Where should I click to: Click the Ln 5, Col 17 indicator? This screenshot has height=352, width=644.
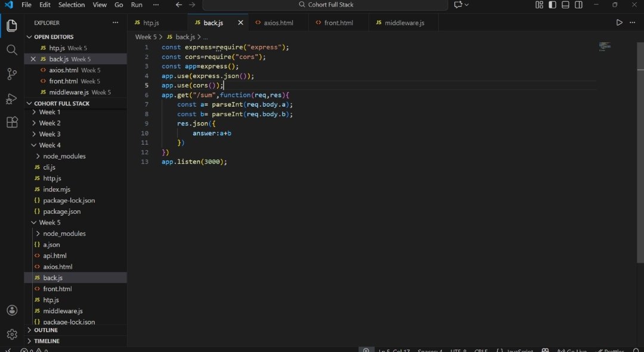pos(394,350)
